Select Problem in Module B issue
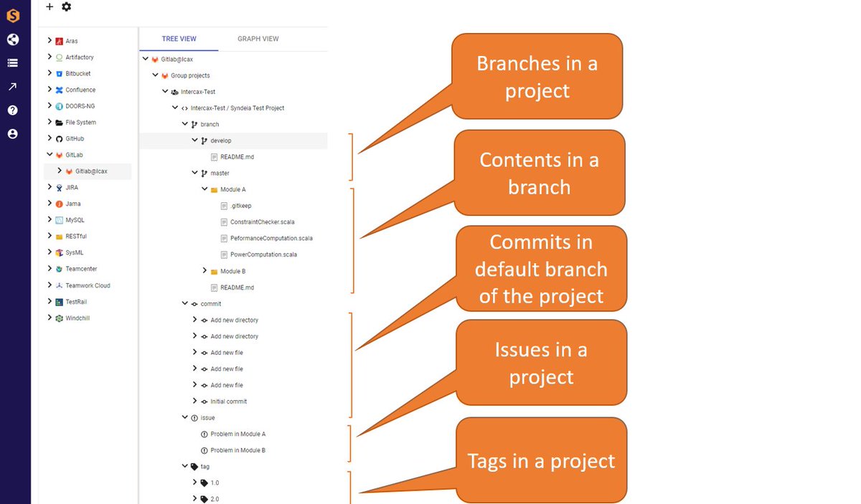 pyautogui.click(x=238, y=450)
